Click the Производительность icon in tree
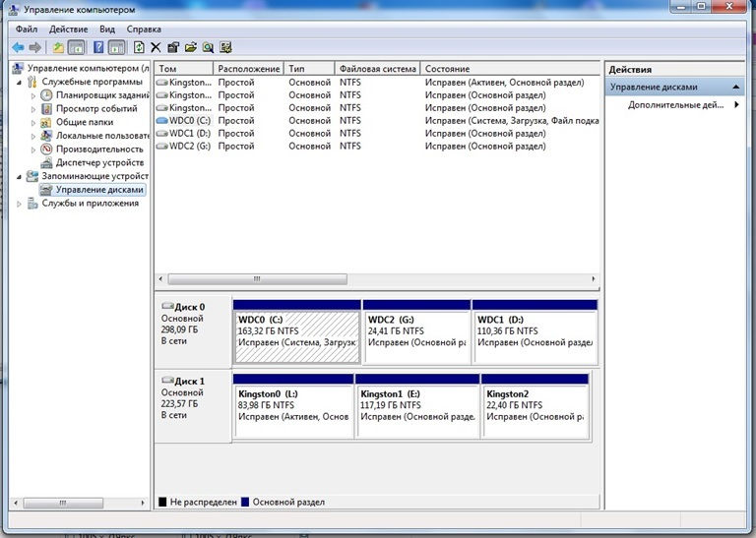 coord(46,149)
